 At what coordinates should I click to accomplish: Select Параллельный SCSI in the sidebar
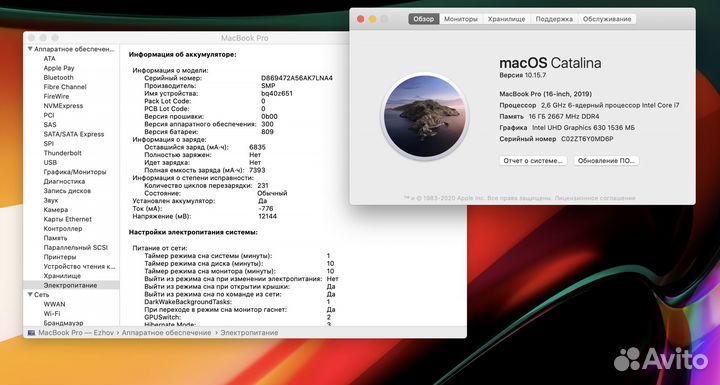(75, 247)
